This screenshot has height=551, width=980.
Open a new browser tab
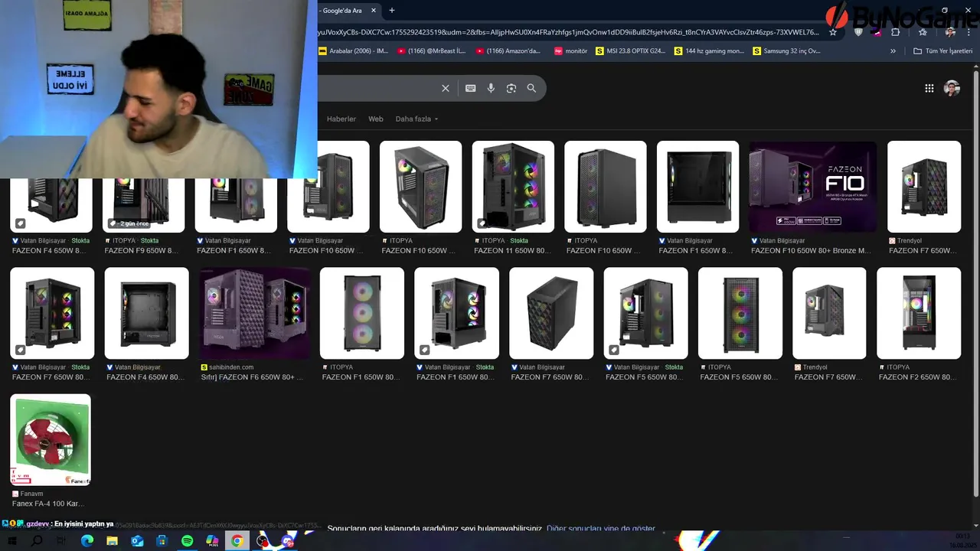392,11
